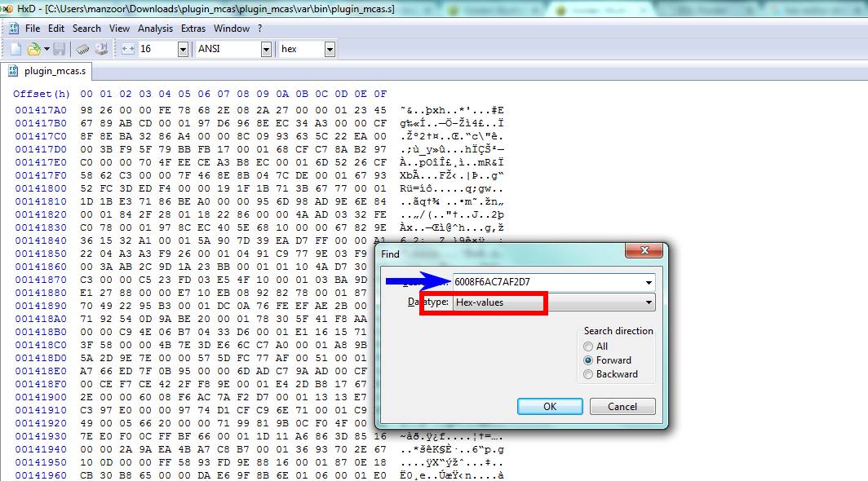This screenshot has height=481, width=868.
Task: Click the Open disk toolbar icon
Action: pyautogui.click(x=100, y=50)
